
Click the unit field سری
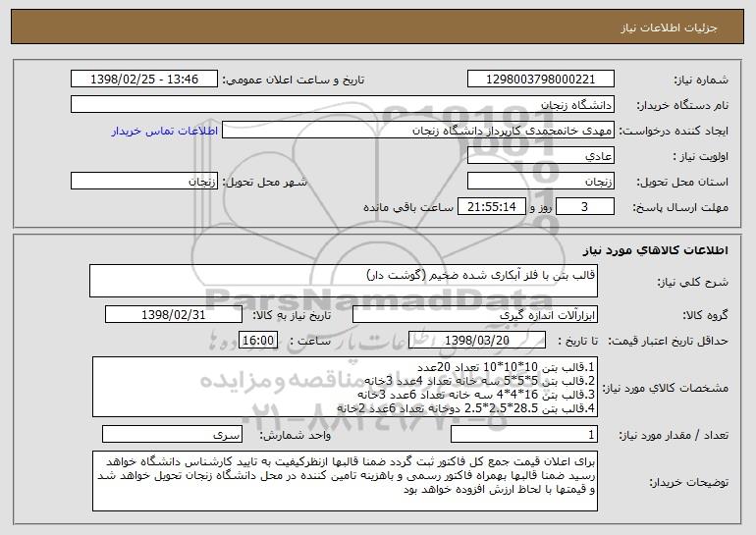(172, 434)
